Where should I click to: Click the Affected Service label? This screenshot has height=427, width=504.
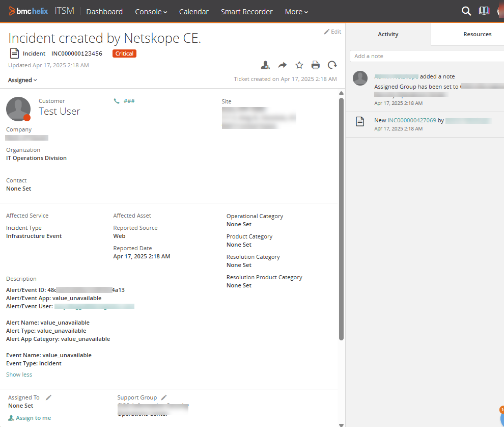point(27,216)
